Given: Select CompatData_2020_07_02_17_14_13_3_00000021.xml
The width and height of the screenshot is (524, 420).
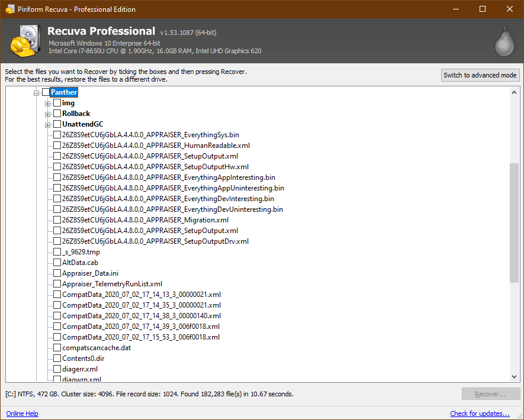Looking at the screenshot, I should click(142, 295).
